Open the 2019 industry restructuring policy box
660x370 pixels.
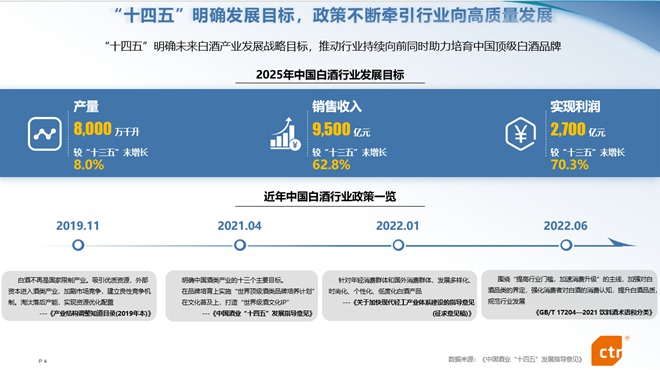tap(79, 296)
